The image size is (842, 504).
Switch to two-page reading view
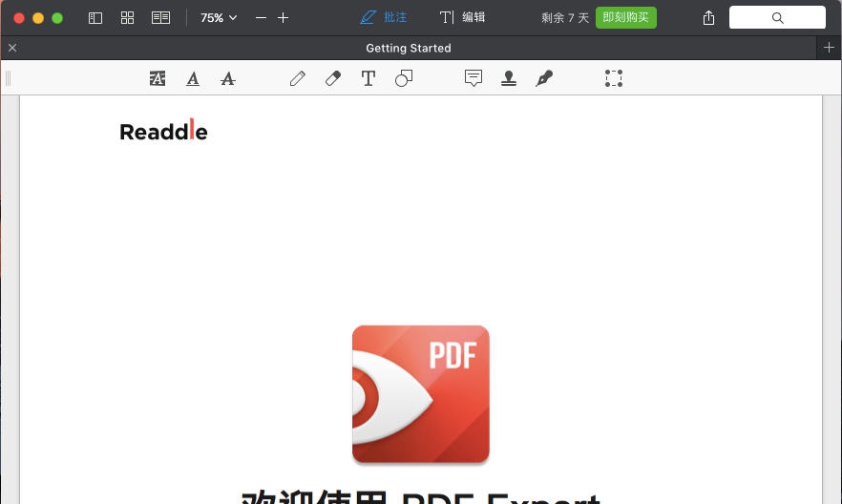[x=160, y=18]
